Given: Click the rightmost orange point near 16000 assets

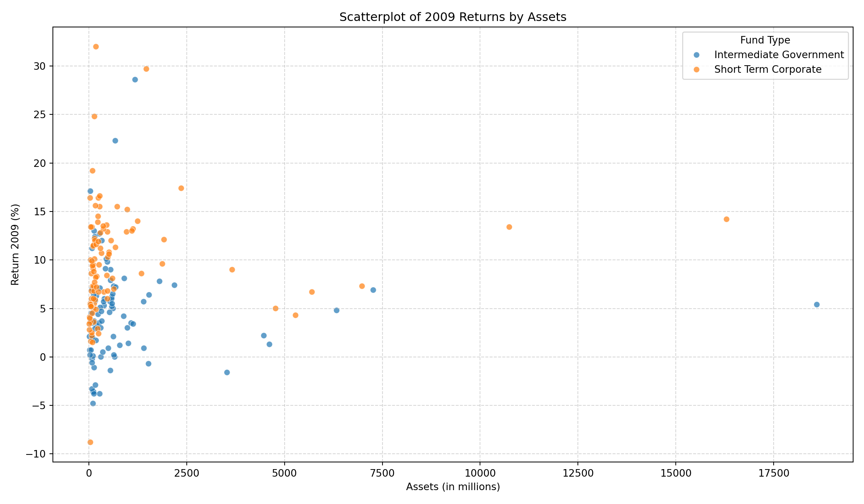Looking at the screenshot, I should pos(726,219).
